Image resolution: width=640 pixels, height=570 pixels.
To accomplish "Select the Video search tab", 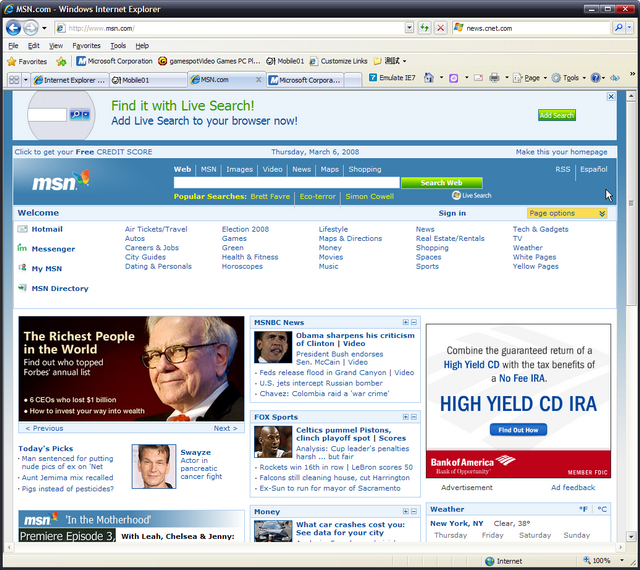I will tap(272, 169).
